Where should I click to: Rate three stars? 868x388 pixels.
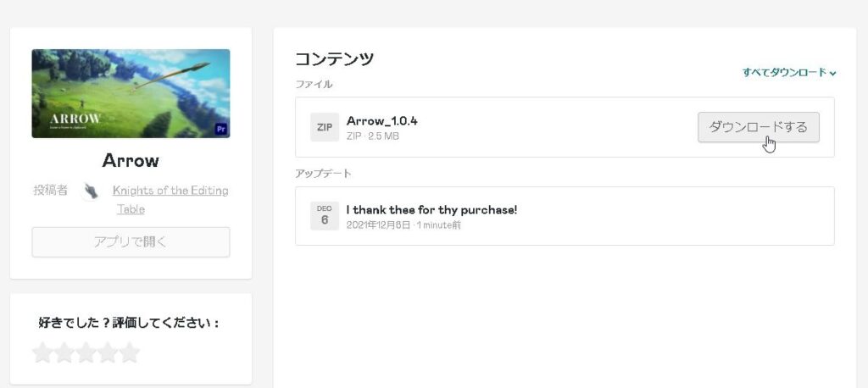click(86, 352)
